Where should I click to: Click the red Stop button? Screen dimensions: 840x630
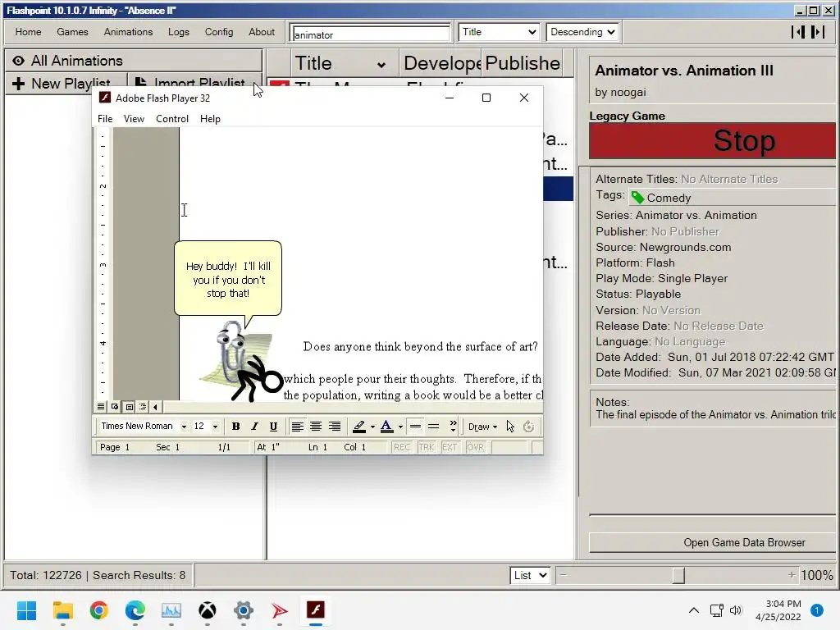click(713, 141)
